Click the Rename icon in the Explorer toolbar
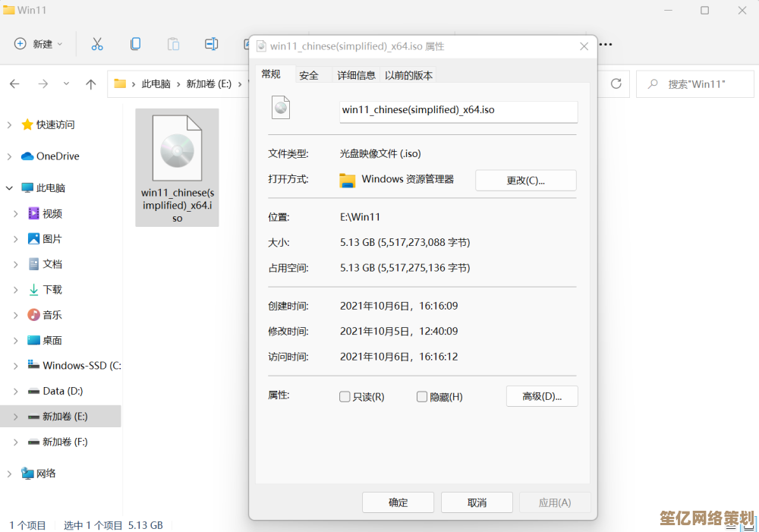Image resolution: width=759 pixels, height=532 pixels. pos(211,44)
